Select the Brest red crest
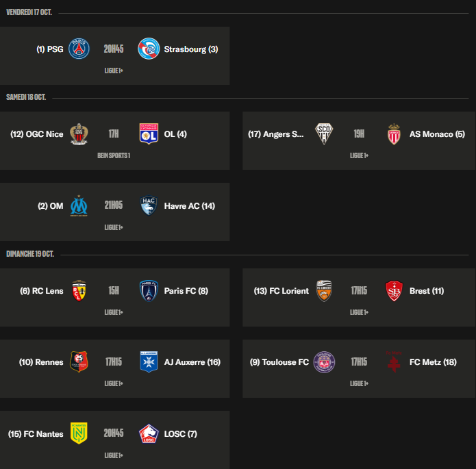This screenshot has height=469, width=476. [394, 290]
